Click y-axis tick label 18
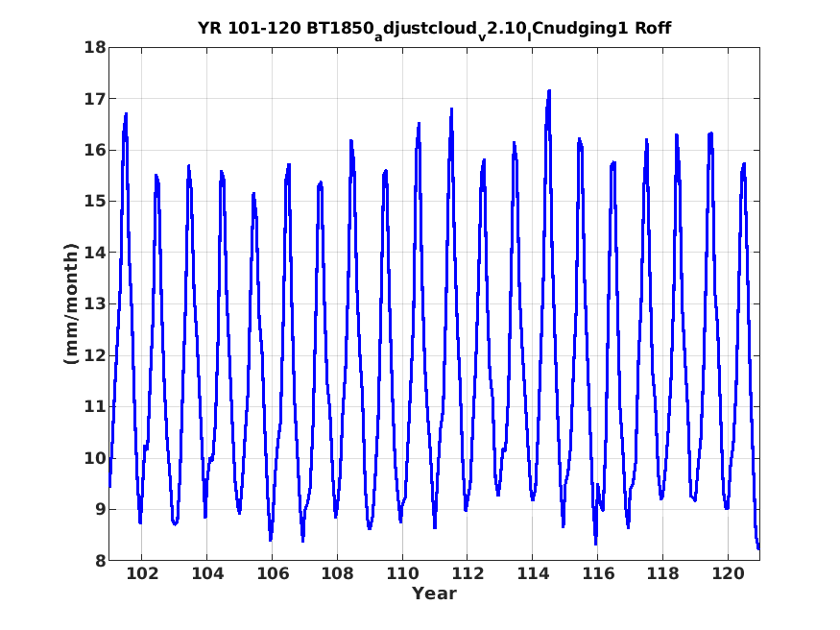 point(95,48)
